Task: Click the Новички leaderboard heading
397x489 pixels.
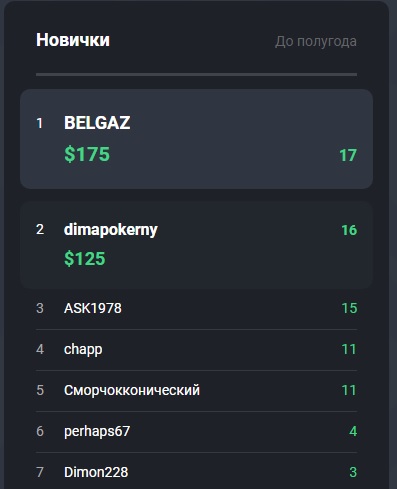Action: 73,40
